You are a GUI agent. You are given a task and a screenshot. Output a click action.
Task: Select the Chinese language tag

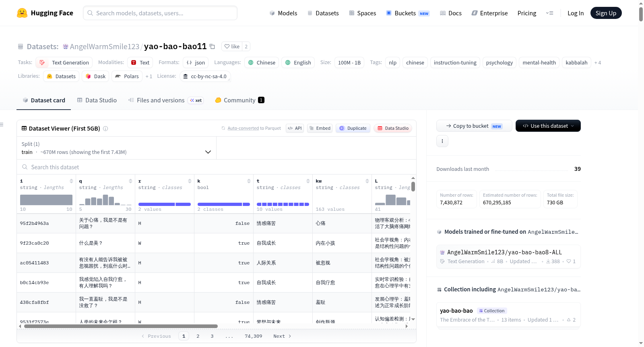(x=262, y=62)
